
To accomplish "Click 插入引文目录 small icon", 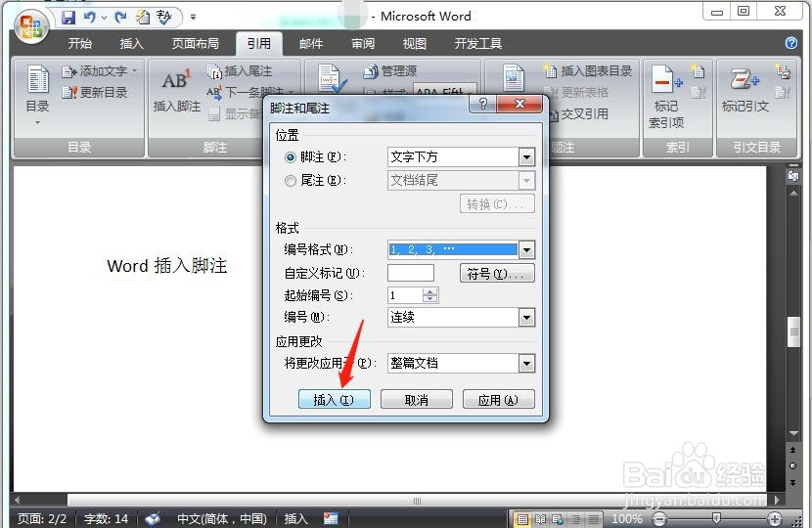I will 783,71.
